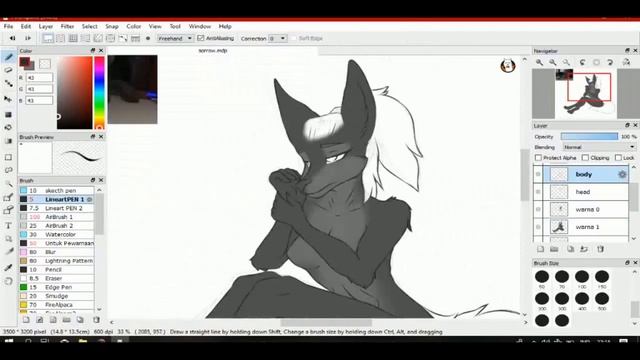Click the rainbow hue bar

tap(99, 93)
